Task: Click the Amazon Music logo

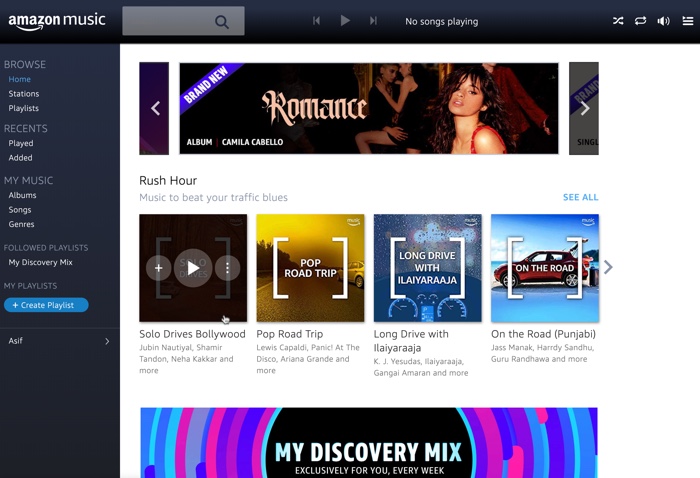Action: click(x=57, y=21)
